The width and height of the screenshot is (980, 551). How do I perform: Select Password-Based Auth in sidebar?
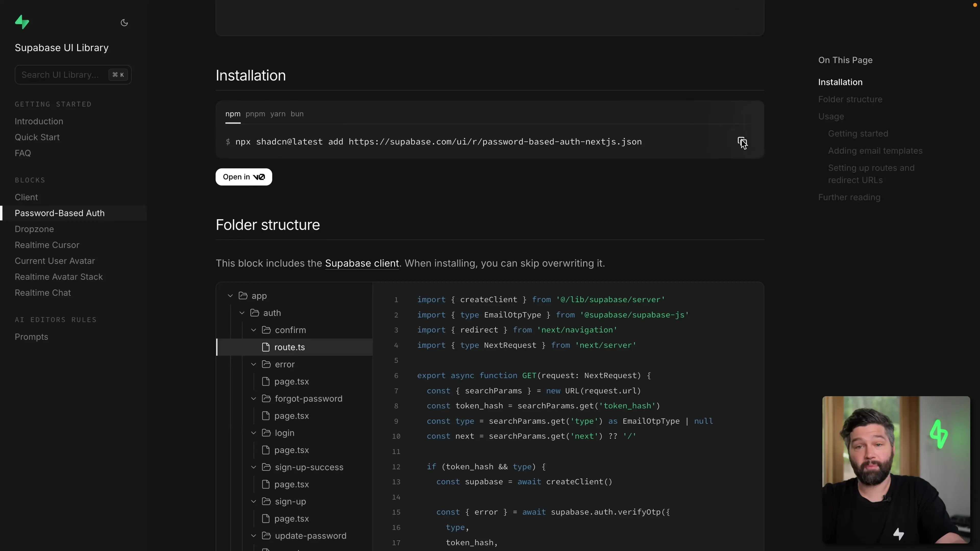[x=60, y=213]
